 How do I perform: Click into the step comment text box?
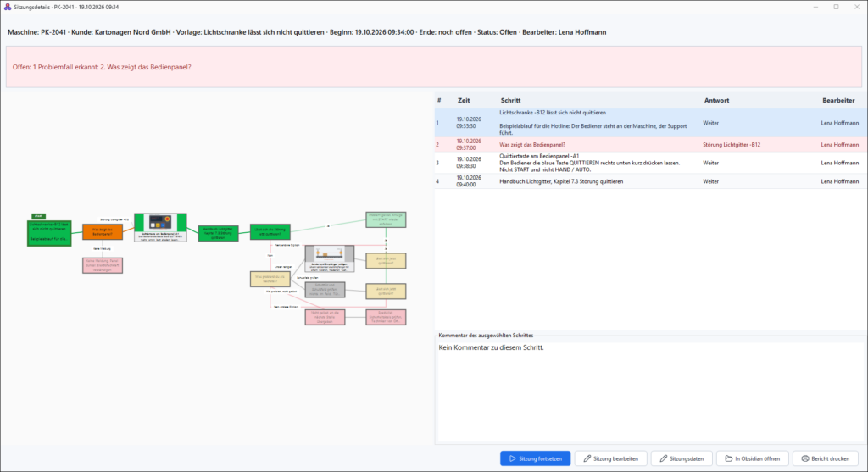tap(649, 391)
